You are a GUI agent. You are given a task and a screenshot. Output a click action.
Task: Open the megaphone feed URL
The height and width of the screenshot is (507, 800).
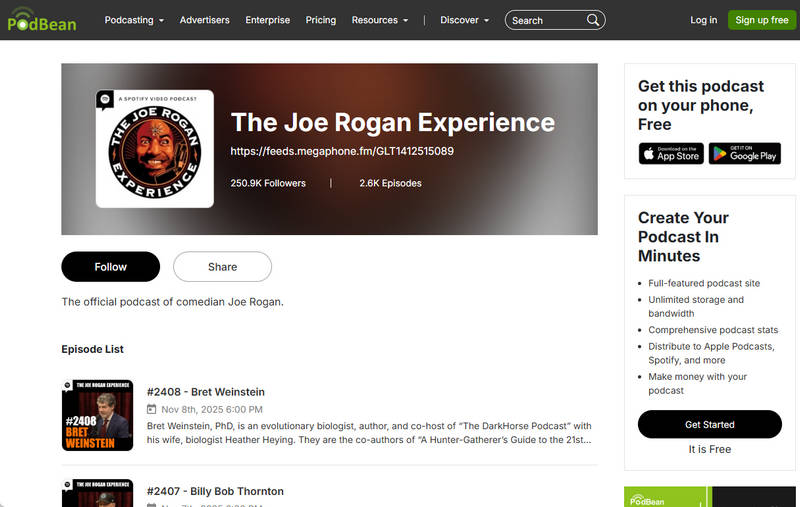[342, 151]
